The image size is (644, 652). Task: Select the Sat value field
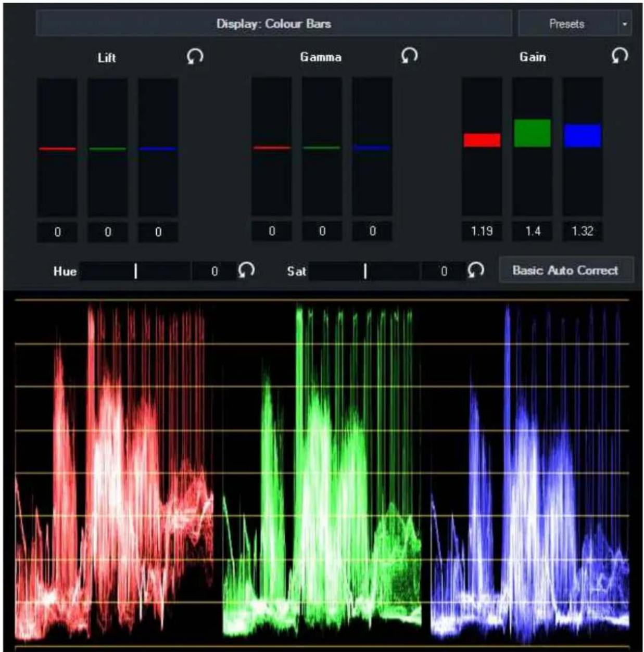point(443,271)
